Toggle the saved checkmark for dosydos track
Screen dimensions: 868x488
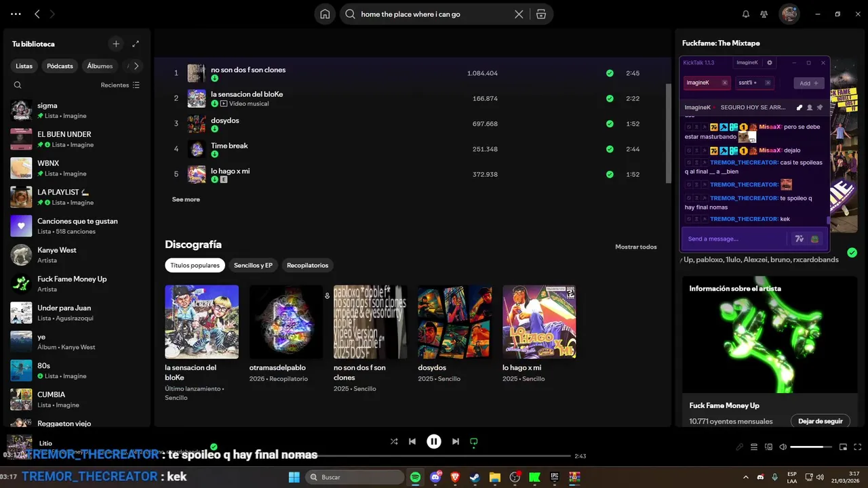(610, 124)
